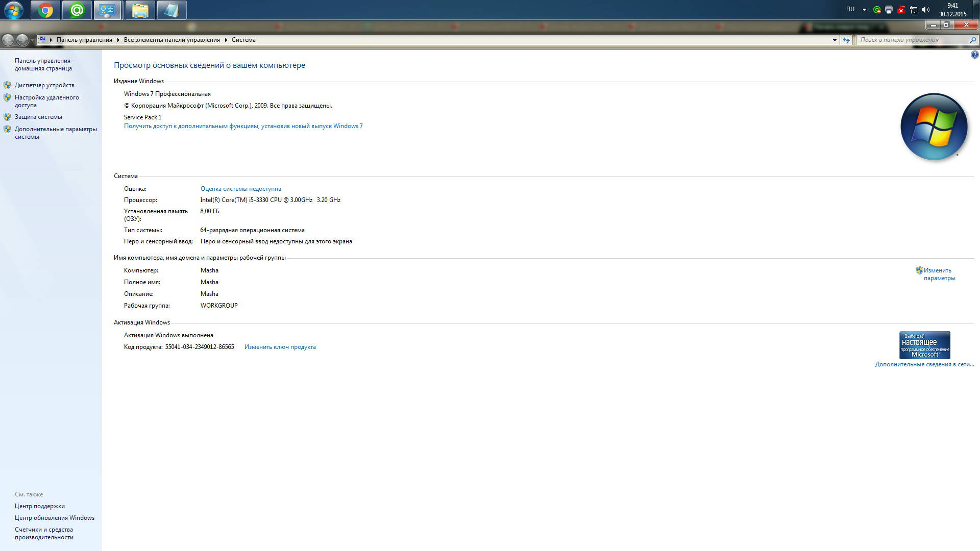The image size is (980, 551).
Task: Click the network connection tray icon
Action: (x=914, y=10)
